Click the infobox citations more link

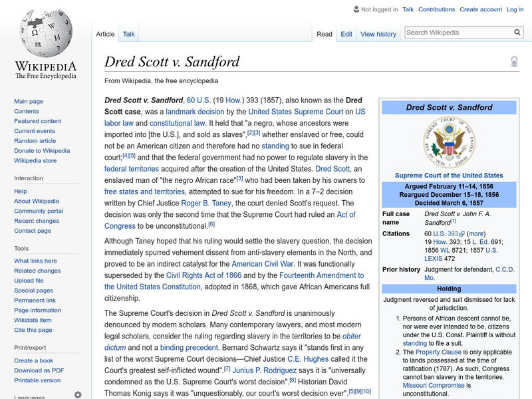click(x=476, y=234)
